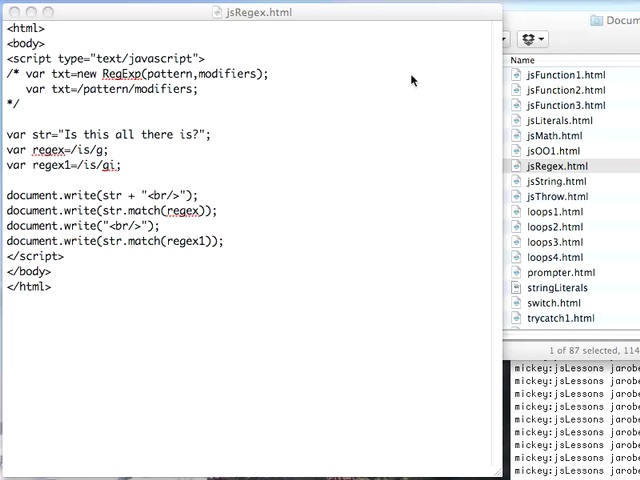This screenshot has width=640, height=480.
Task: Click the jsOO1.html file icon
Action: coord(516,151)
